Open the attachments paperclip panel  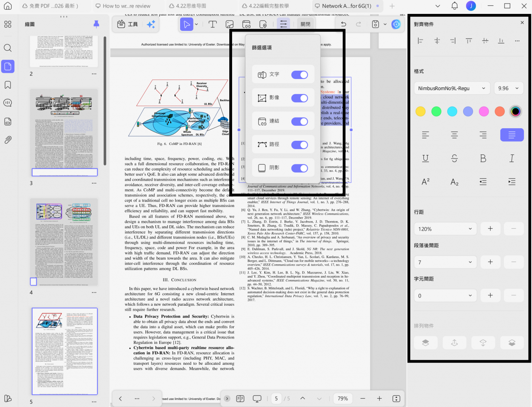8,140
